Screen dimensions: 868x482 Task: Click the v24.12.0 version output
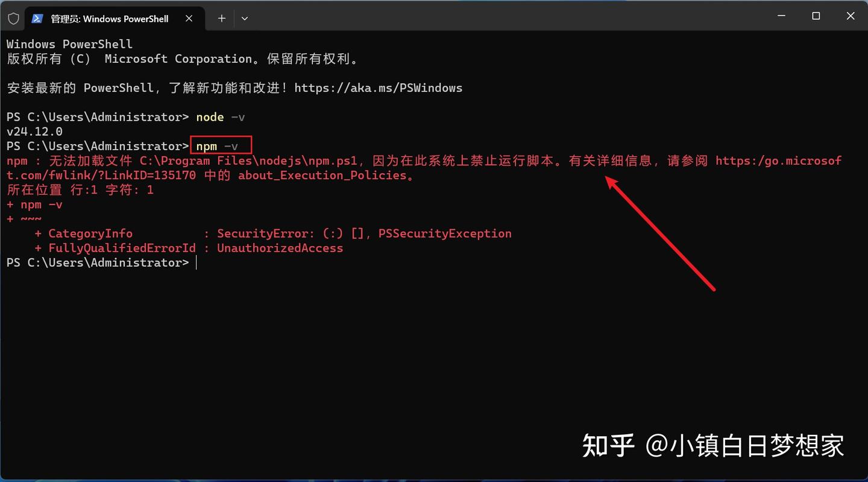pyautogui.click(x=34, y=132)
